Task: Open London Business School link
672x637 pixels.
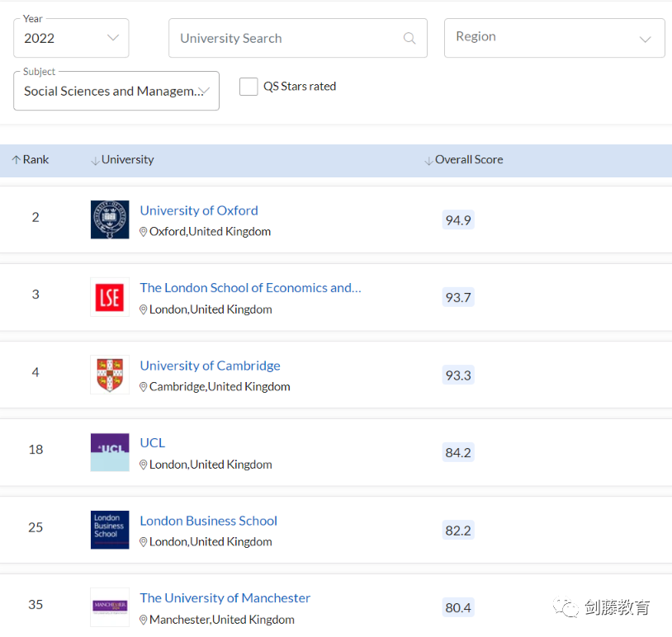Action: pos(208,521)
